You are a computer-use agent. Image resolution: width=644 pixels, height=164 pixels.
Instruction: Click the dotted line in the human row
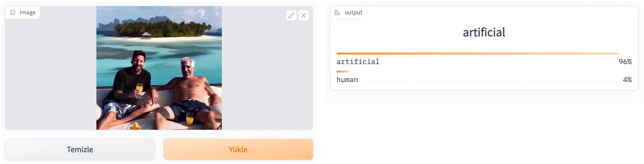[x=488, y=82]
